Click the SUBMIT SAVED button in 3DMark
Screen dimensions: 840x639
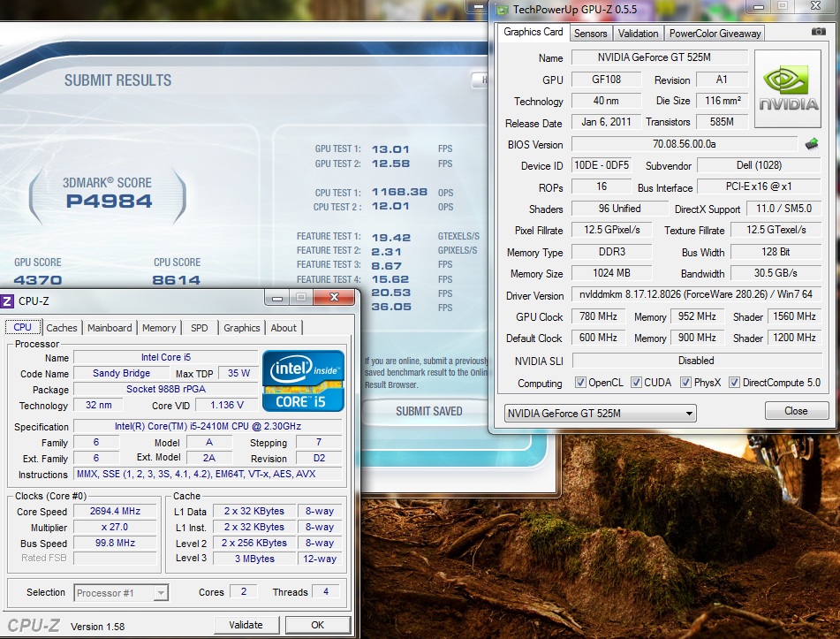point(428,411)
